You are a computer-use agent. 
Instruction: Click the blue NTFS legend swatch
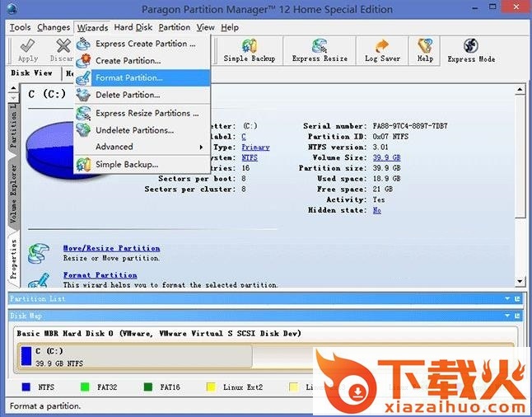pos(26,387)
